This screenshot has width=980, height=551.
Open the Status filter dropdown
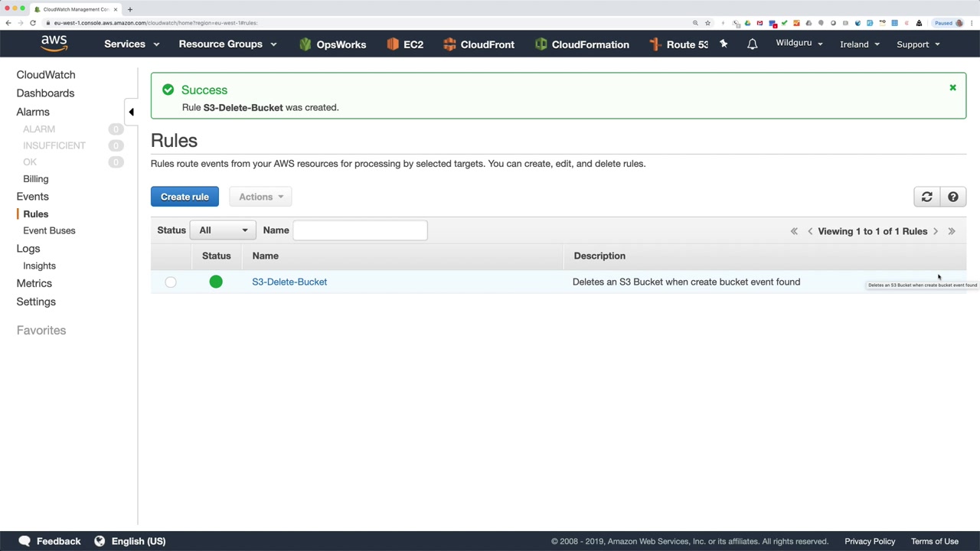223,230
